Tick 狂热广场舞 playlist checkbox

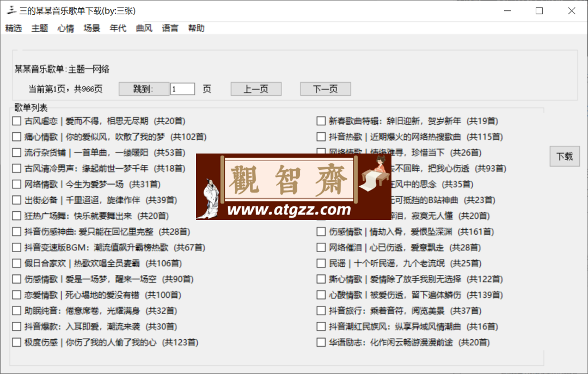click(16, 216)
